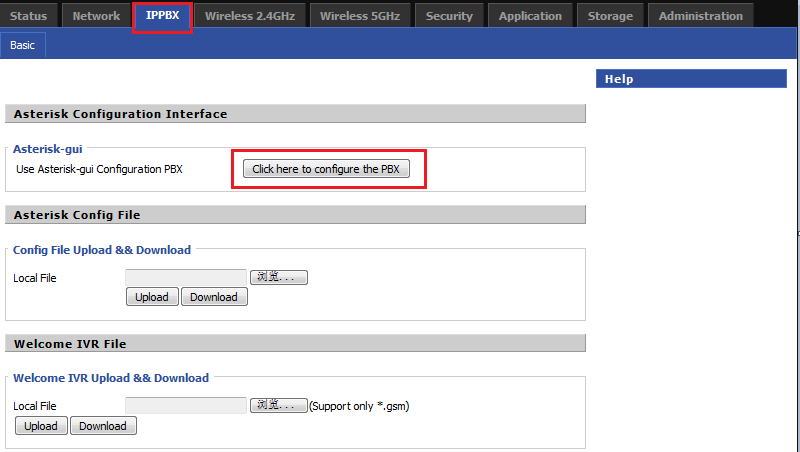Select the IPPBX tab
This screenshot has width=800, height=452.
[x=162, y=16]
